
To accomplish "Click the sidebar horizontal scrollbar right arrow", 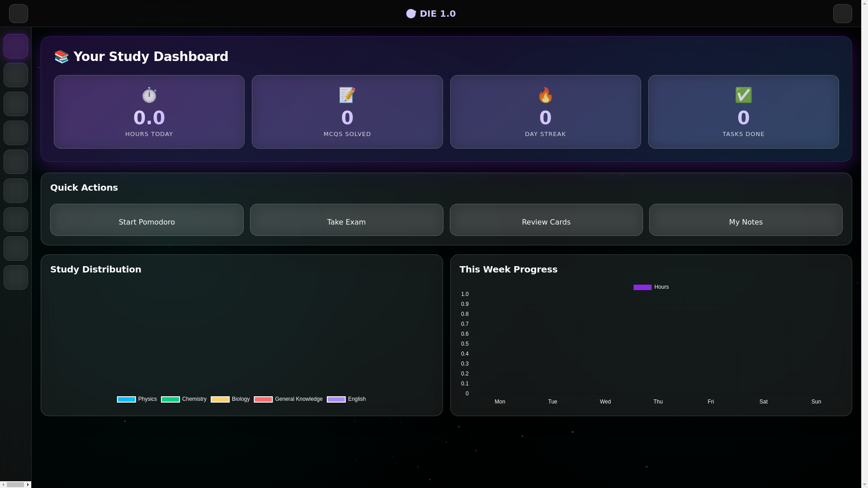I will [x=28, y=485].
